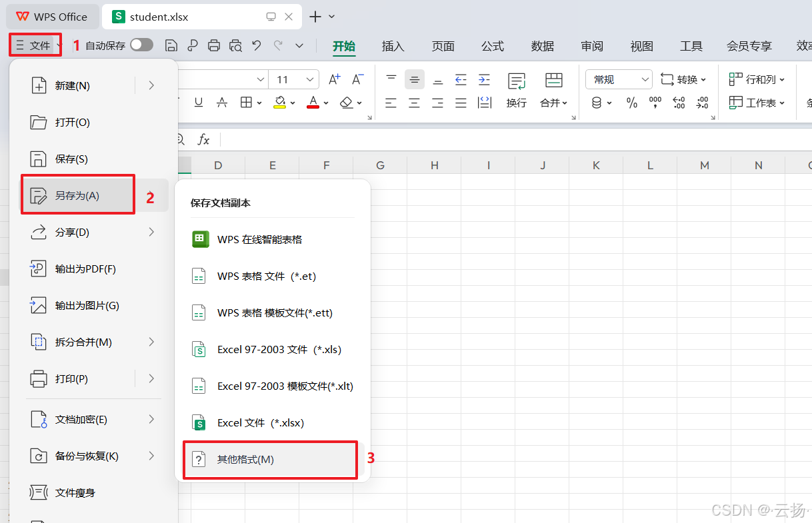Toggle the 自动保存 switch
This screenshot has height=523, width=812.
pos(141,45)
